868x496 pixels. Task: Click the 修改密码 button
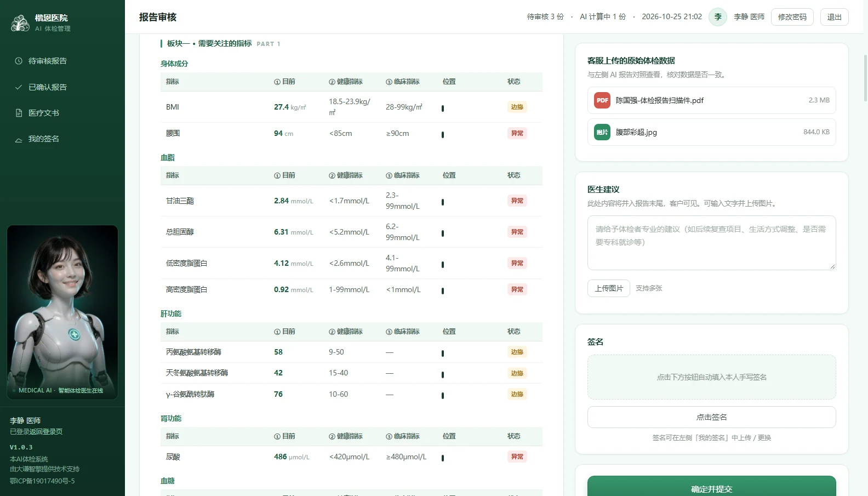pyautogui.click(x=792, y=17)
